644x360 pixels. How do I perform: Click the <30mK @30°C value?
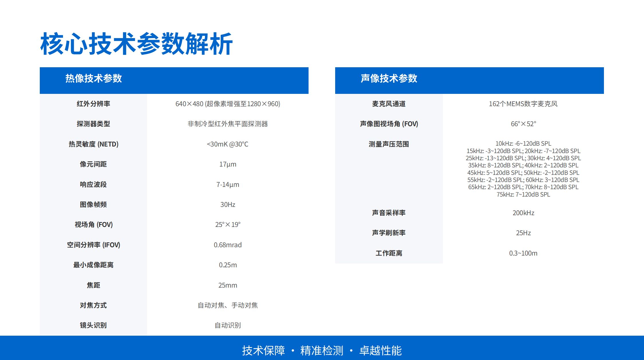point(228,144)
